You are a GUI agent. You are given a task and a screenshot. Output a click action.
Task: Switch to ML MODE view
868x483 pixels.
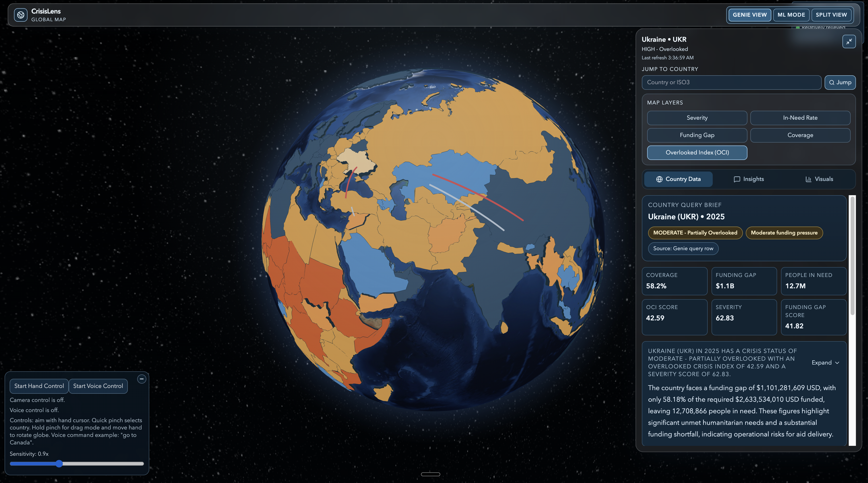click(x=791, y=15)
